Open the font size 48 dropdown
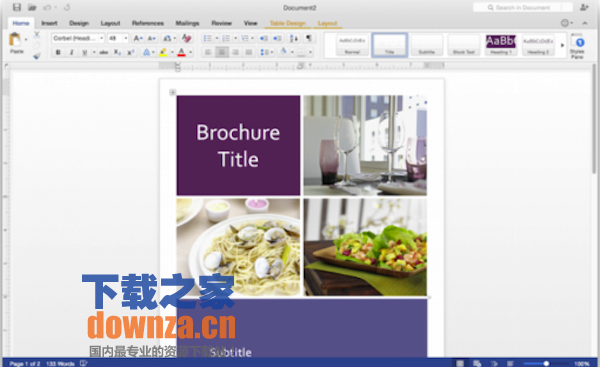Viewport: 600px width, 367px height. pos(126,38)
